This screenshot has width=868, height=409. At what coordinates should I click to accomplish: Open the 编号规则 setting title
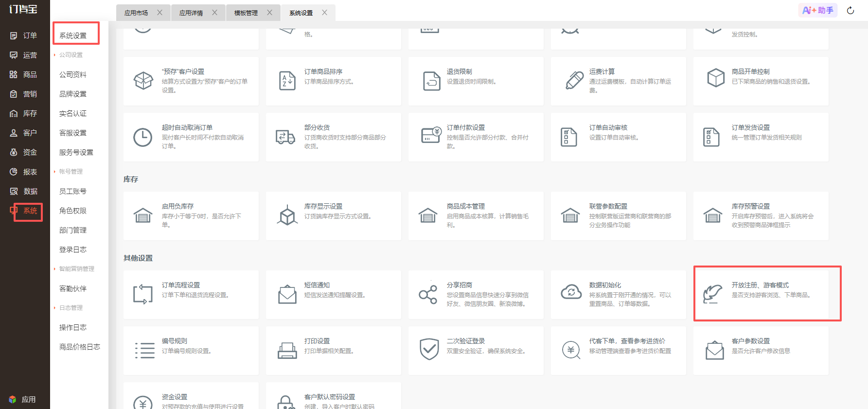[x=175, y=341]
